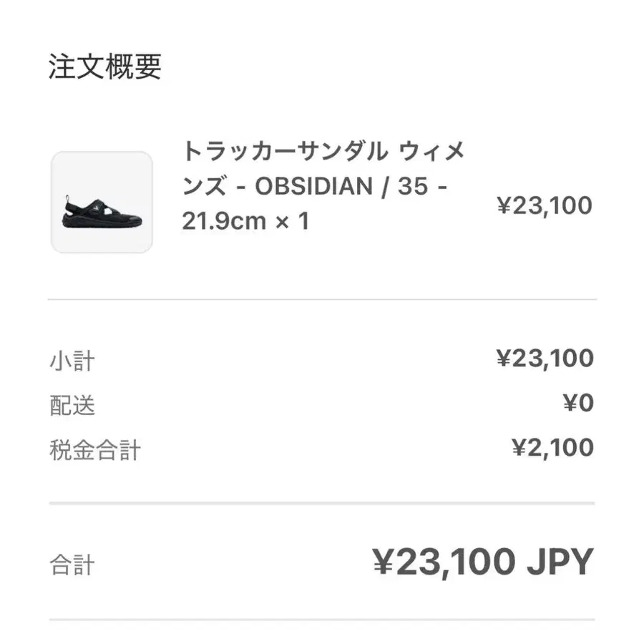Click the divider line below the product

tap(322, 299)
